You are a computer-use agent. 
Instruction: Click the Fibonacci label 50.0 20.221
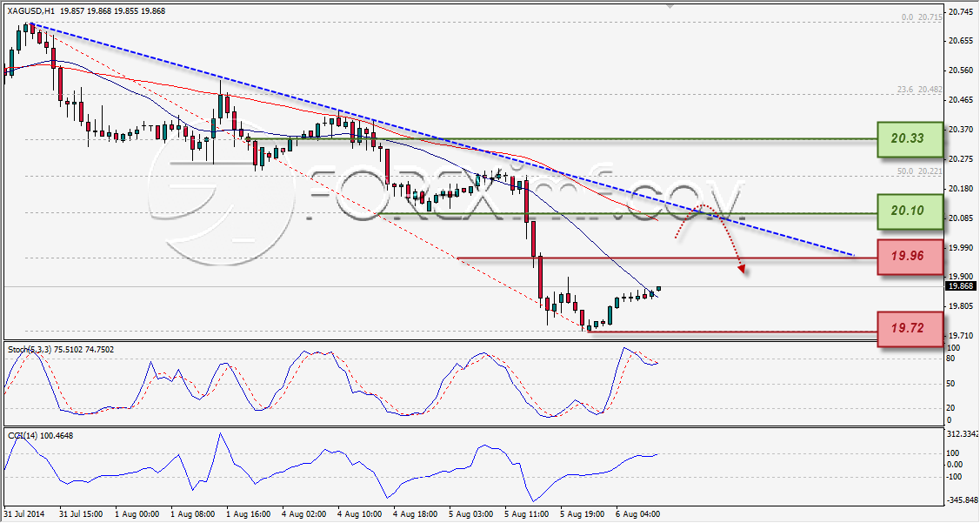point(919,171)
